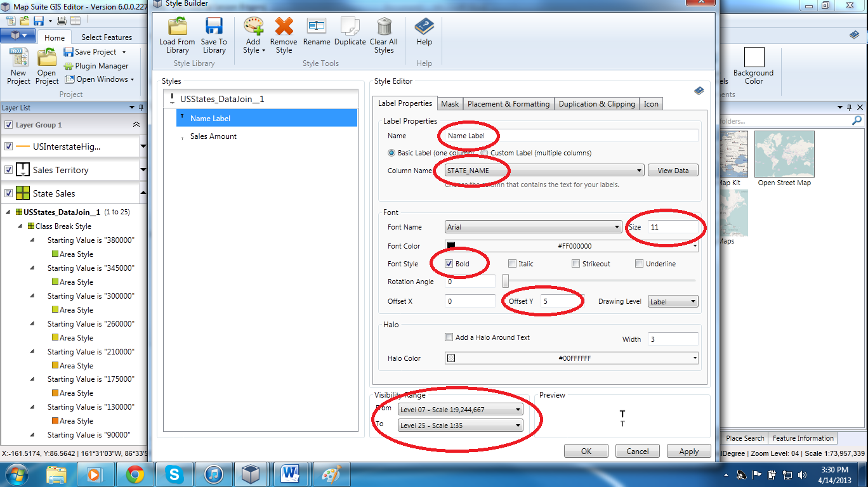The width and height of the screenshot is (868, 487).
Task: Open Help in Style Builder toolbar
Action: pos(424,27)
